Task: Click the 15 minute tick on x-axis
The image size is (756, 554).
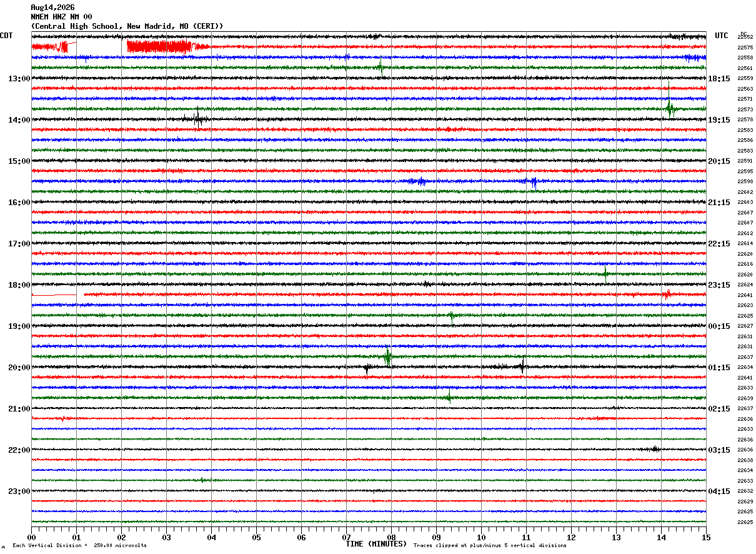Action: [x=706, y=538]
